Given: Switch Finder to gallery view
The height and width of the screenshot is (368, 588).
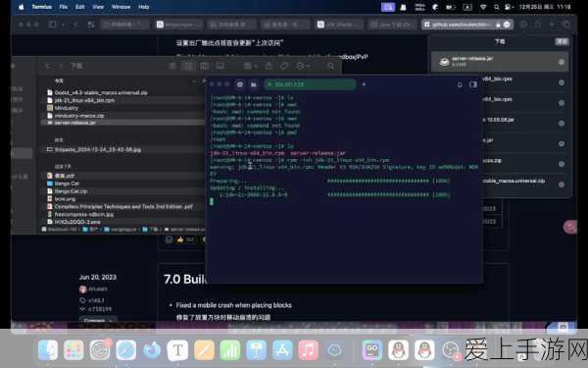Looking at the screenshot, I should point(220,66).
